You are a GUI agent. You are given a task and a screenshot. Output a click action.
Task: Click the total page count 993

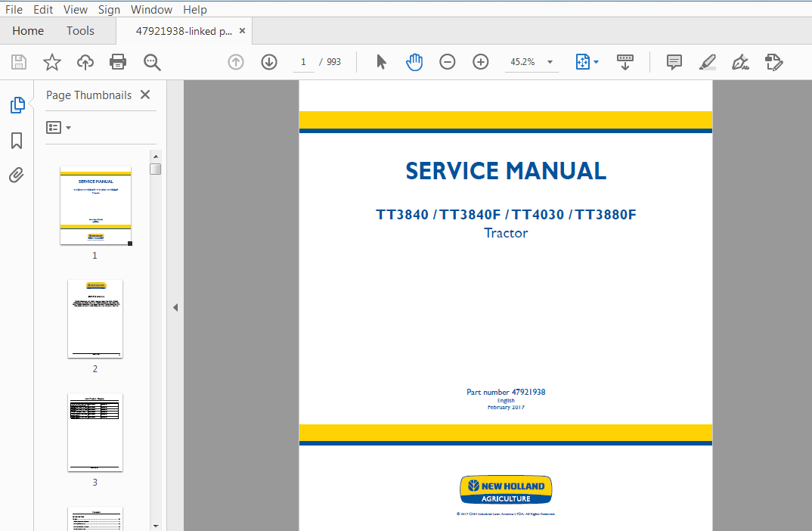(333, 62)
